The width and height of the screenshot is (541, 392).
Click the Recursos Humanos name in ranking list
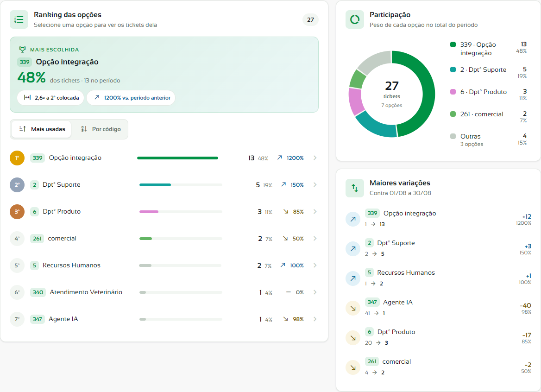[x=71, y=266]
